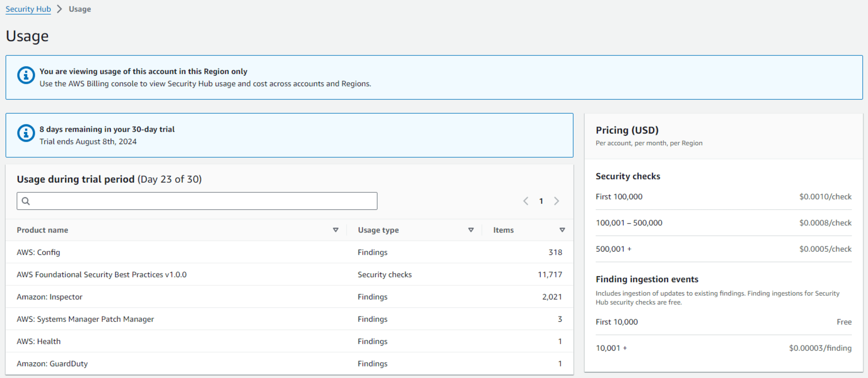Sort by Usage type column arrow

[471, 230]
